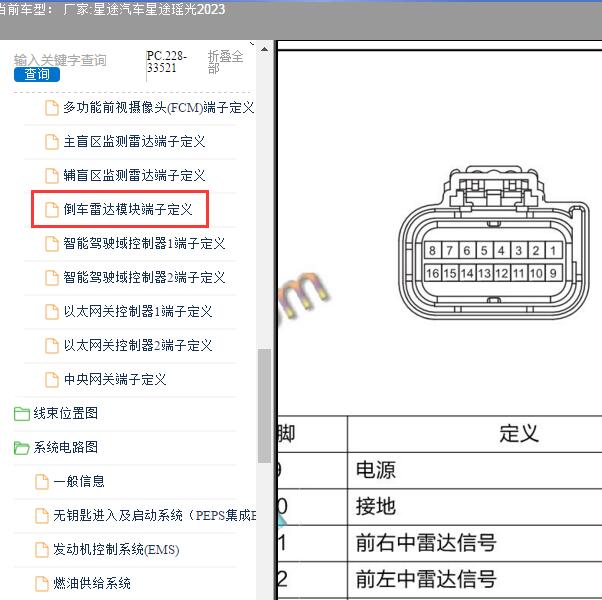This screenshot has width=602, height=600.
Task: Click page icon beside 智能驾驶域控制器1端子定义
Action: 52,244
